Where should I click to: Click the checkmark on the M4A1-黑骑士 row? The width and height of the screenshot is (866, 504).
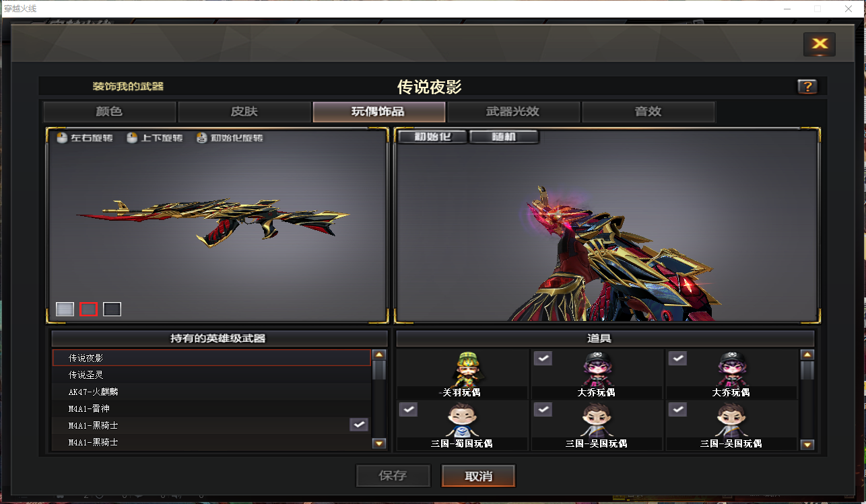pyautogui.click(x=359, y=425)
